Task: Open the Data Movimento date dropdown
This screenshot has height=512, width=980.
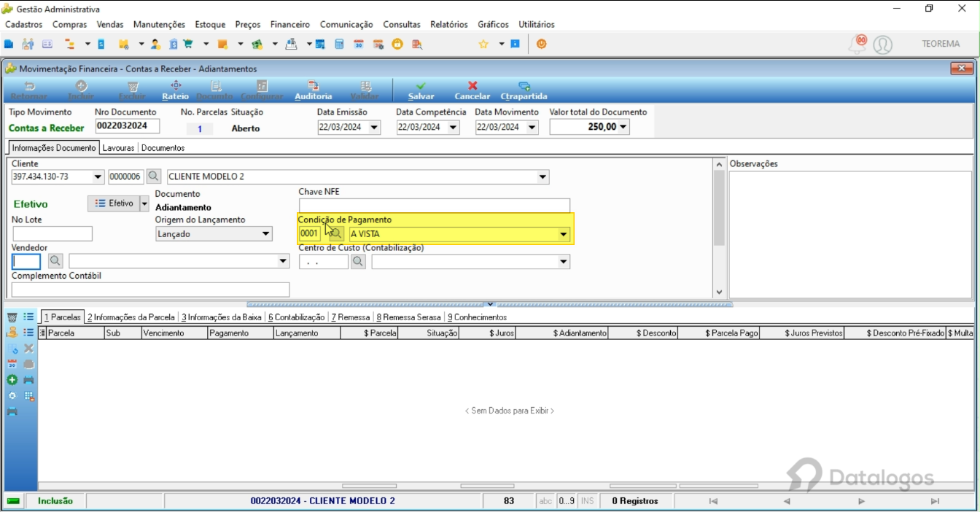Action: (x=532, y=127)
